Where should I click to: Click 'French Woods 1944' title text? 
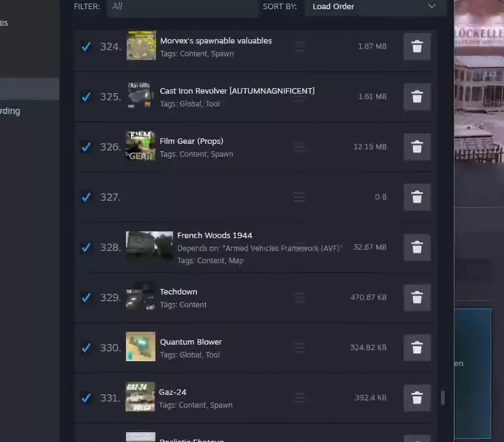(215, 236)
